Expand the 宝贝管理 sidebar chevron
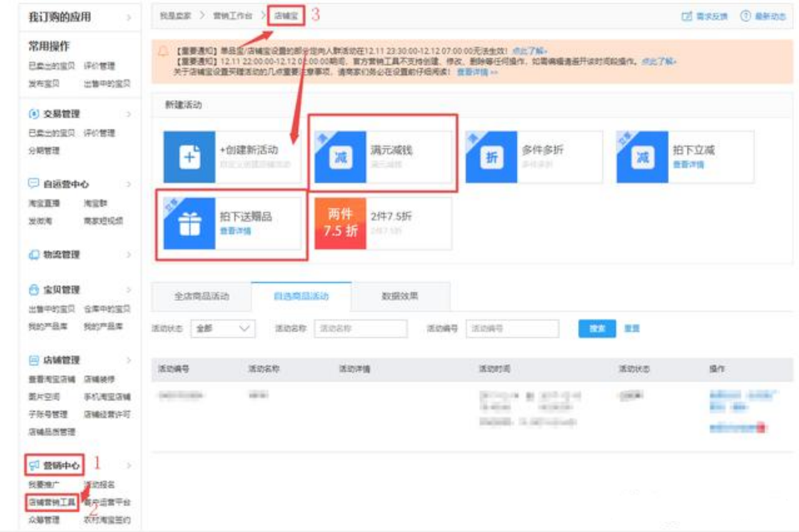799x532 pixels. [x=128, y=289]
